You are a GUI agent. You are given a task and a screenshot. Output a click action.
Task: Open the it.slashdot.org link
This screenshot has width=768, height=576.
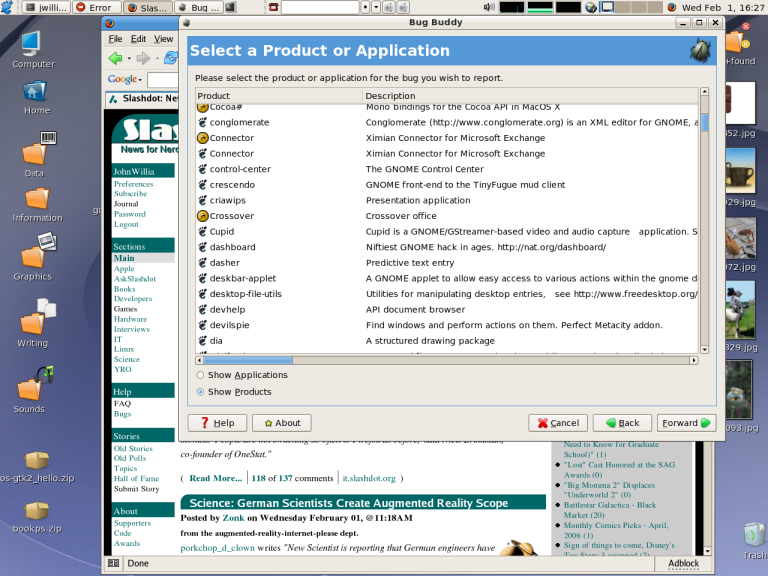click(369, 479)
